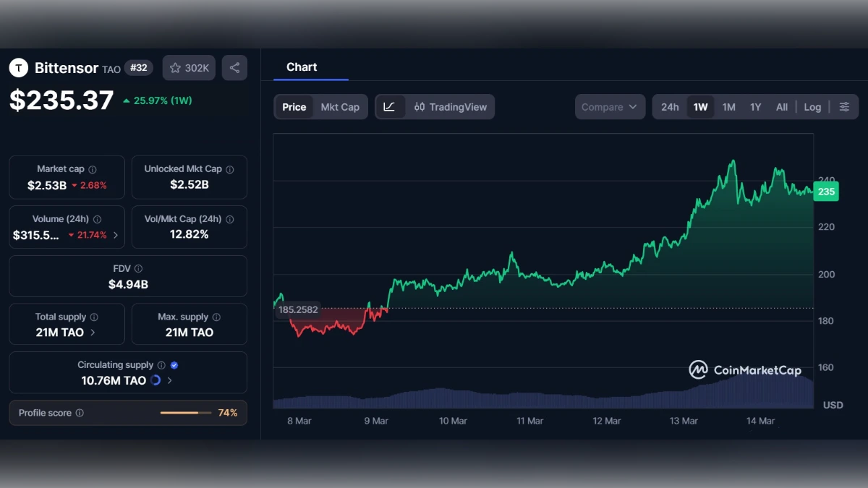Screen dimensions: 868x488
Task: Open chart settings via sliders icon
Action: click(x=844, y=106)
